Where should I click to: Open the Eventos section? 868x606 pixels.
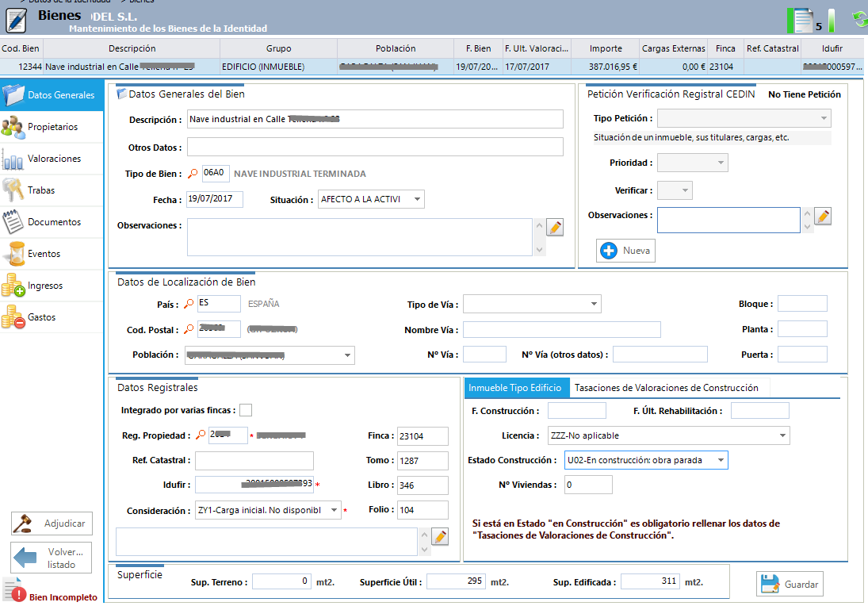click(52, 254)
